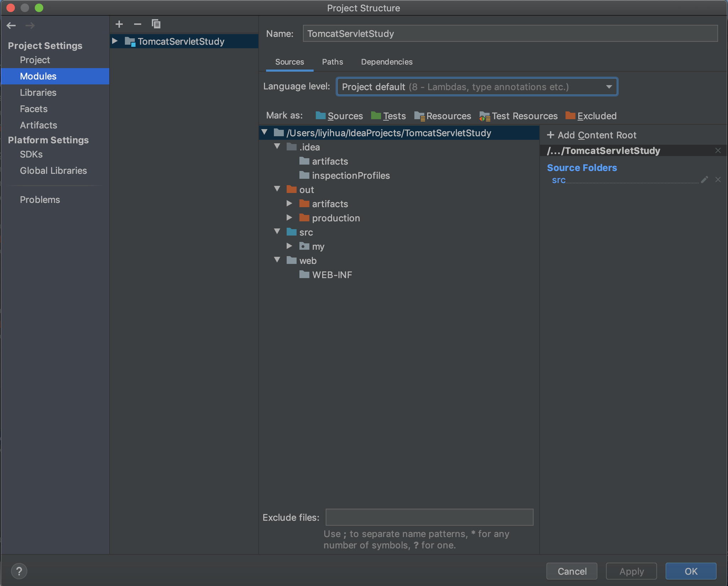Screen dimensions: 728x586
Task: Mark as Test Resources icon
Action: [x=485, y=116]
